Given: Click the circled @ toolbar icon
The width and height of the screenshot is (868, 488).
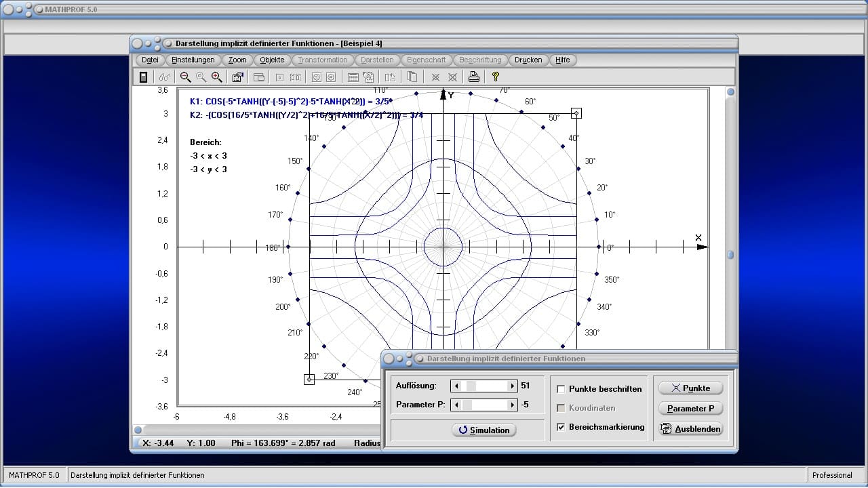Looking at the screenshot, I should 332,77.
